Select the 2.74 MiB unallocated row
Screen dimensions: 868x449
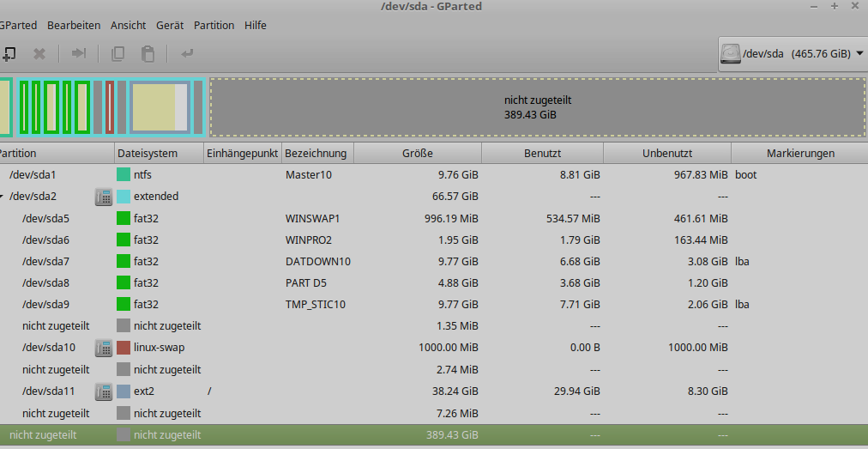click(434, 370)
